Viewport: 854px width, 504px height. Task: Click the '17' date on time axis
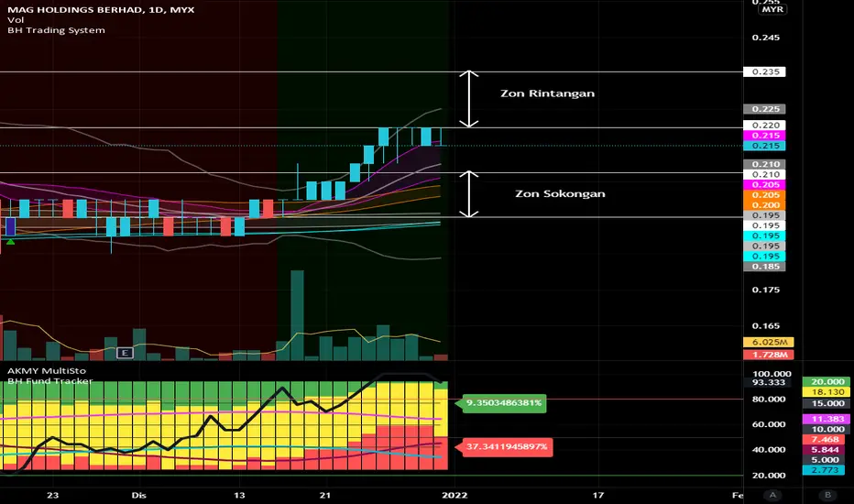[x=598, y=495]
